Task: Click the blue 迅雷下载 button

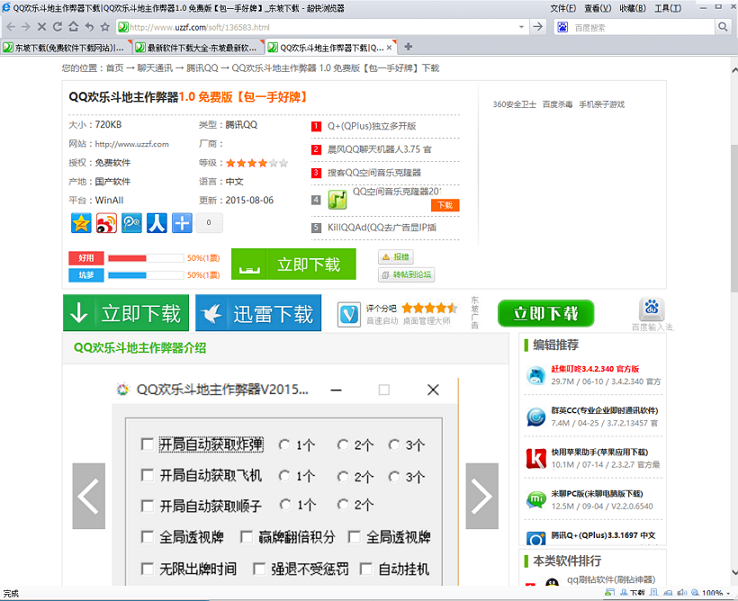Action: tap(258, 313)
